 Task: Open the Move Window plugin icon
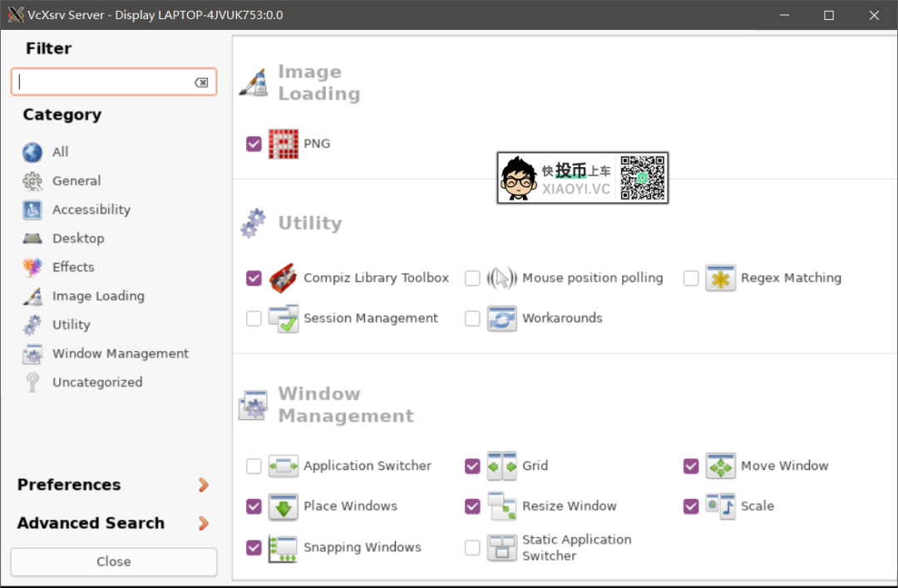[x=720, y=466]
